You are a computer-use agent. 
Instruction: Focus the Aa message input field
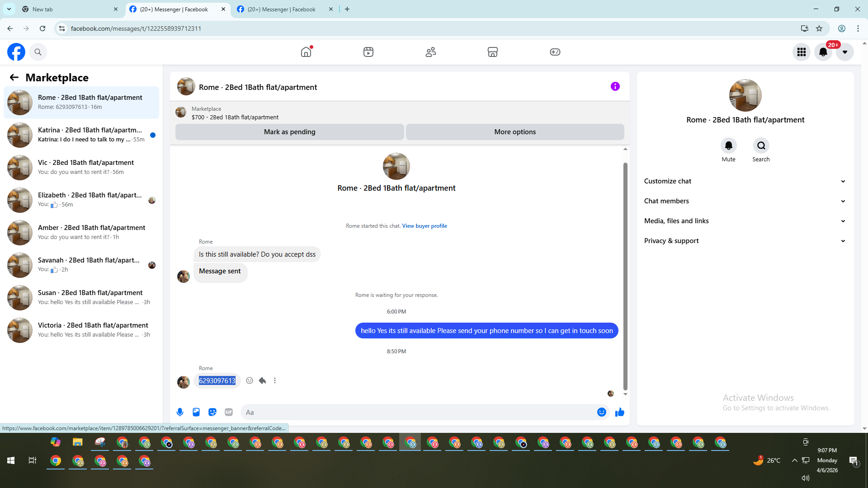418,412
